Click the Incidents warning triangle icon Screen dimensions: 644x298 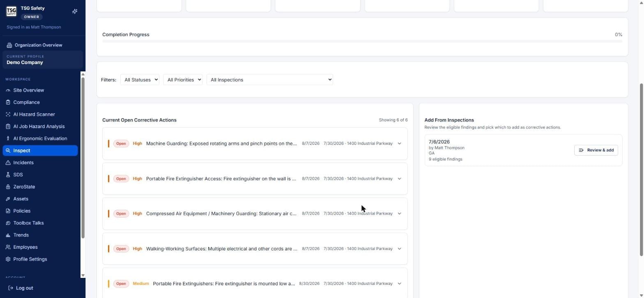[8, 163]
